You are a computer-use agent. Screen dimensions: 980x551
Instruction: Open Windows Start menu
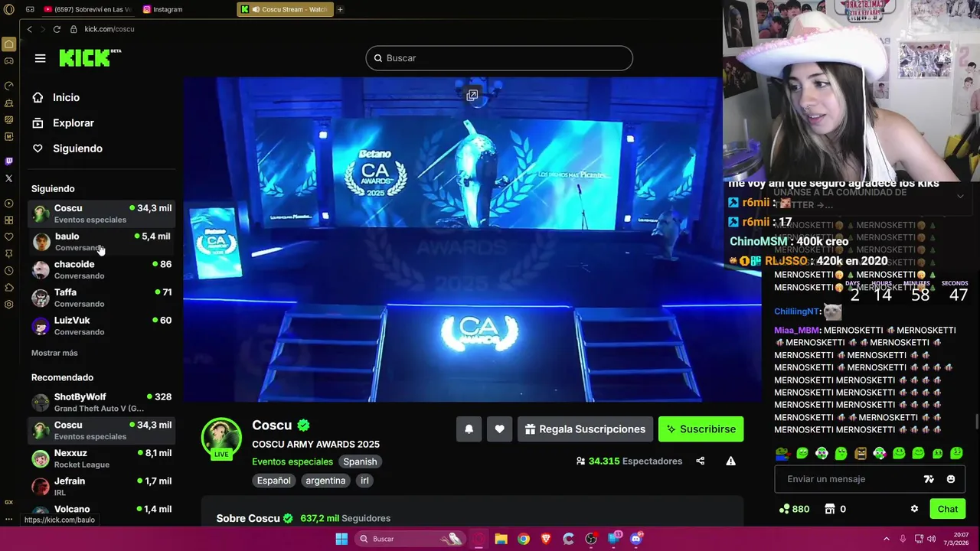(x=341, y=539)
